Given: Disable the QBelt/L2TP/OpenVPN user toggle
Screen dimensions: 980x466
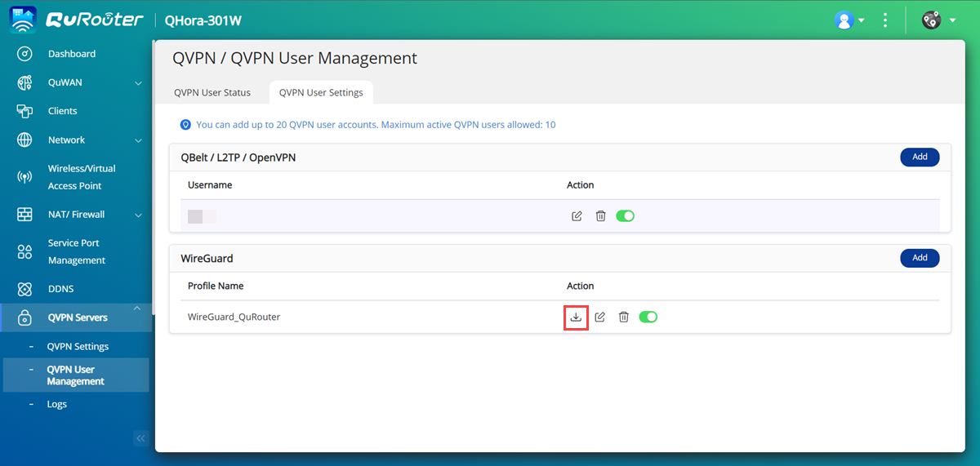Looking at the screenshot, I should click(x=625, y=216).
